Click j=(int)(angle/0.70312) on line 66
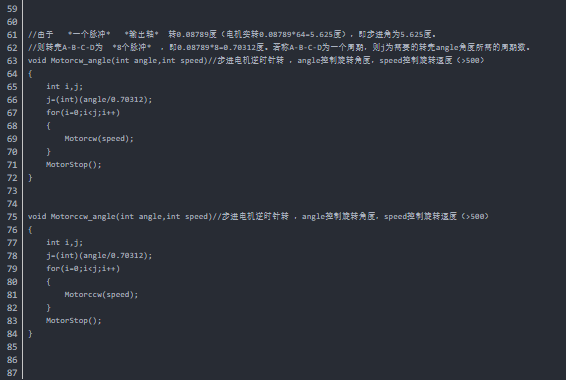This screenshot has height=380, width=566. [x=99, y=100]
